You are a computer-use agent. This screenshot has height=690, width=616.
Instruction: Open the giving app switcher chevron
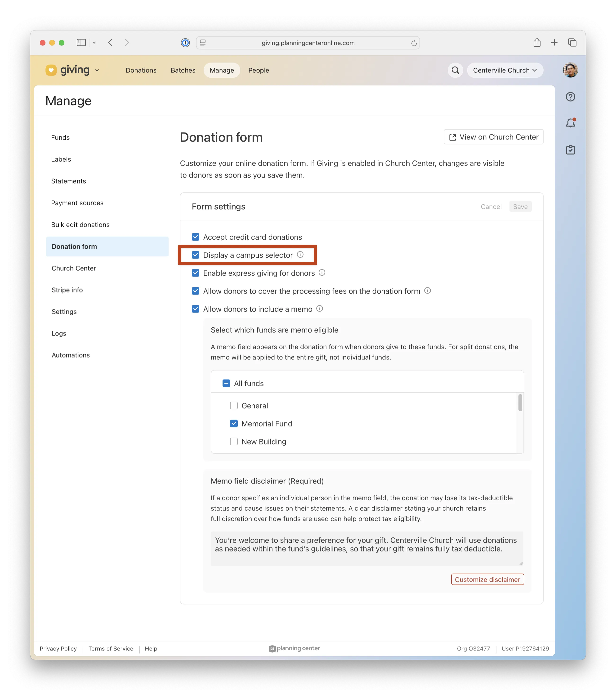coord(97,70)
